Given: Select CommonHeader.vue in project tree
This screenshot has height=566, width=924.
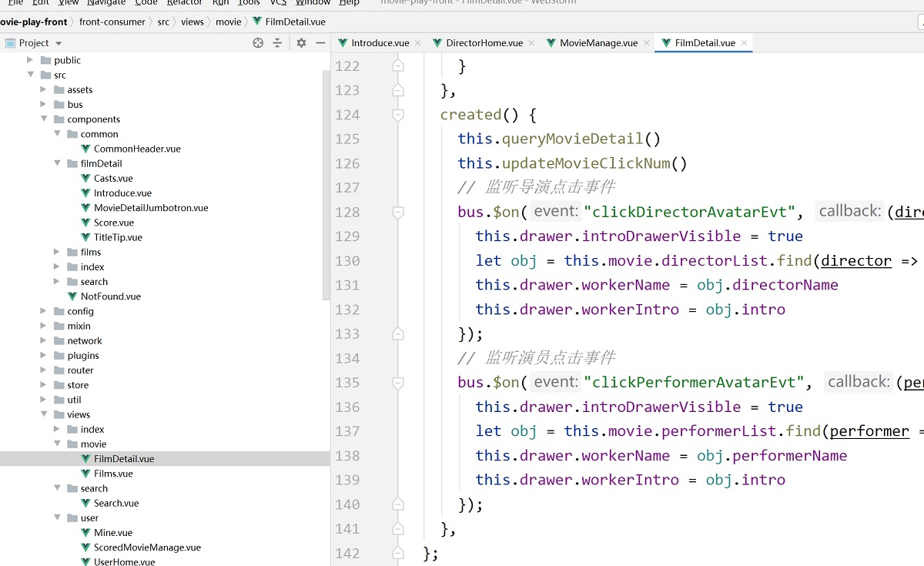Looking at the screenshot, I should pos(137,149).
